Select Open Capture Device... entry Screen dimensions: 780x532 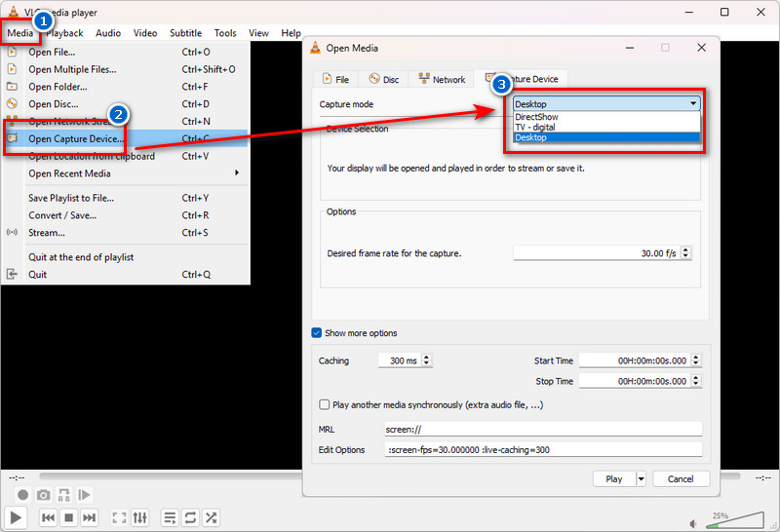[126, 138]
